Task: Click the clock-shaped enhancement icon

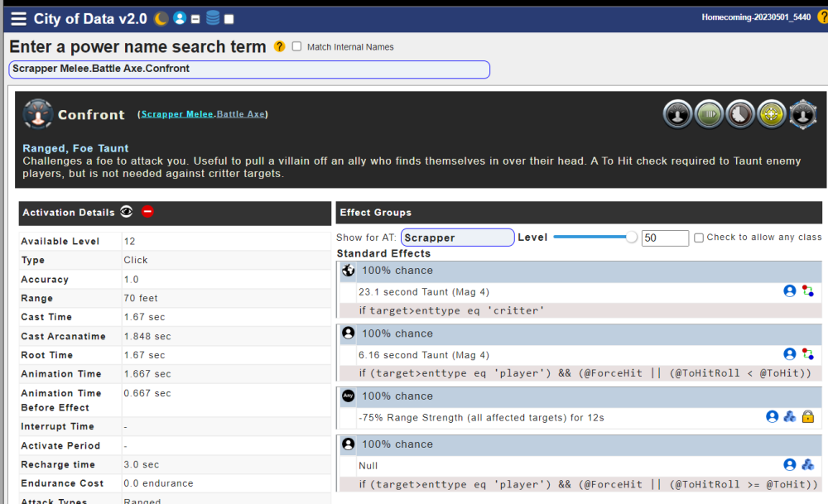Action: click(x=740, y=114)
